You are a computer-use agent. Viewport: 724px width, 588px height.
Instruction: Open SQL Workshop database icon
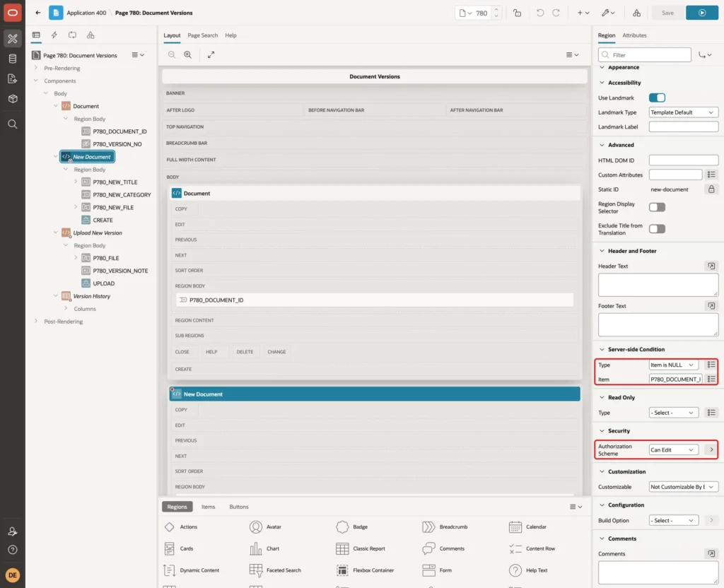pyautogui.click(x=13, y=59)
